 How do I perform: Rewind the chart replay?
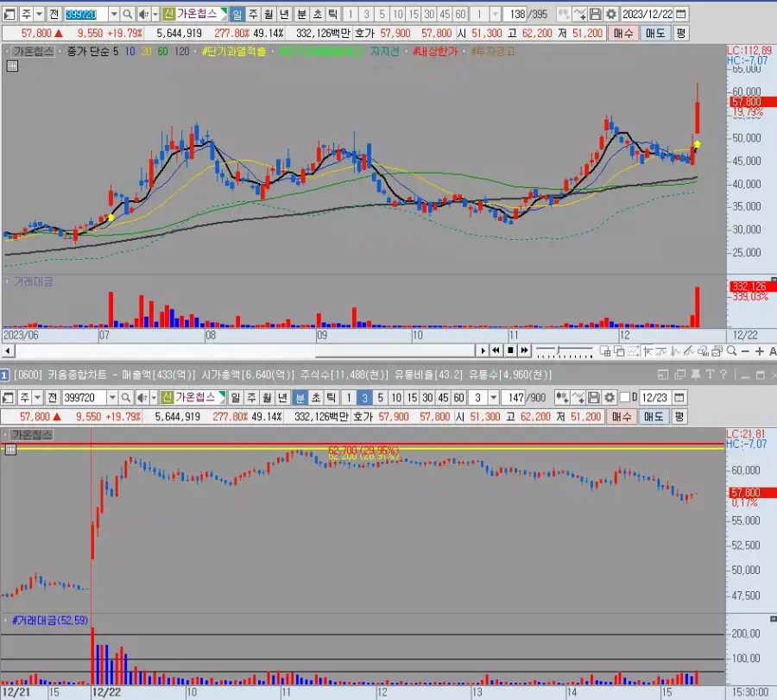496,350
